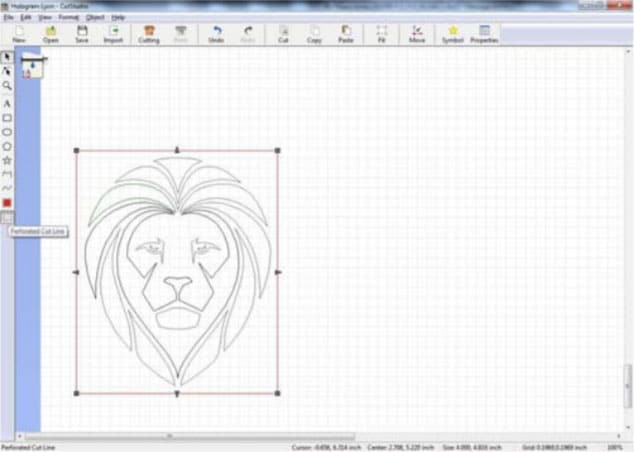Pick the Star shape tool
634x452 pixels.
click(7, 160)
